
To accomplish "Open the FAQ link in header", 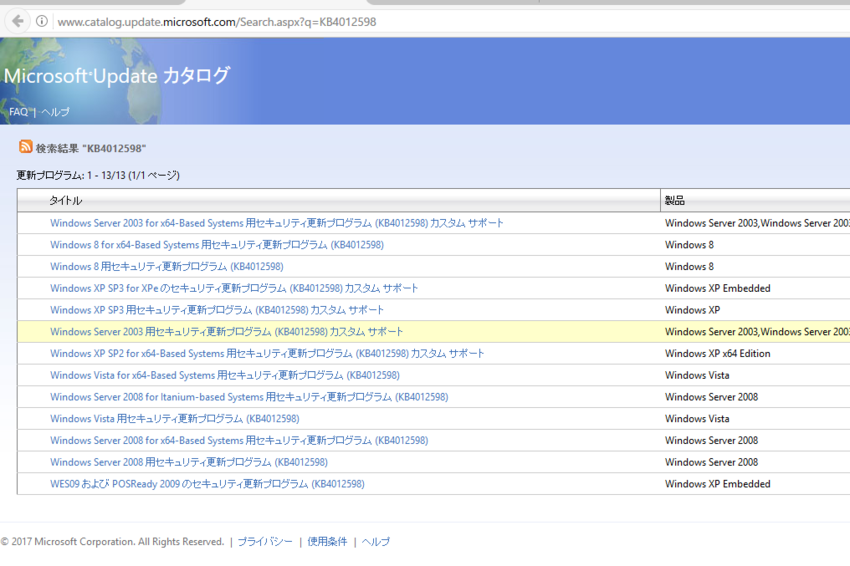I will point(18,112).
